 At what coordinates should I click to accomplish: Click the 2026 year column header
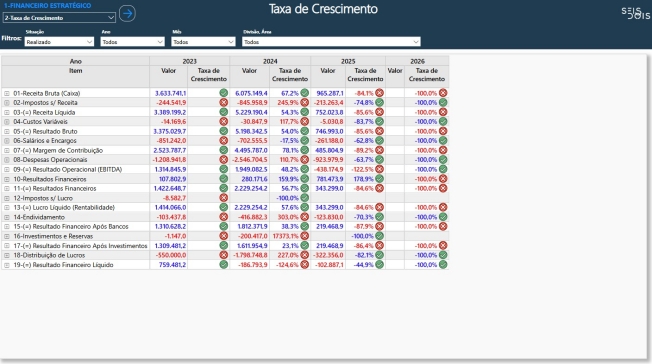417,61
